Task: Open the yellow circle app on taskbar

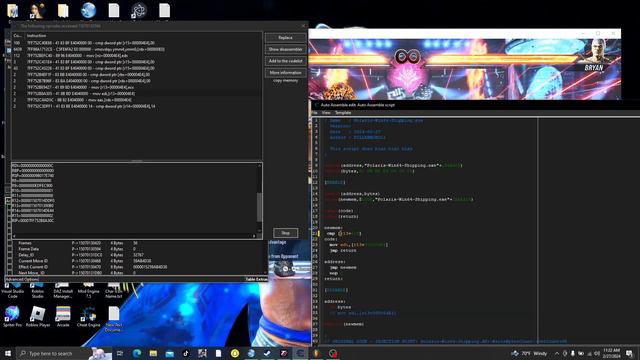Action: (x=235, y=353)
